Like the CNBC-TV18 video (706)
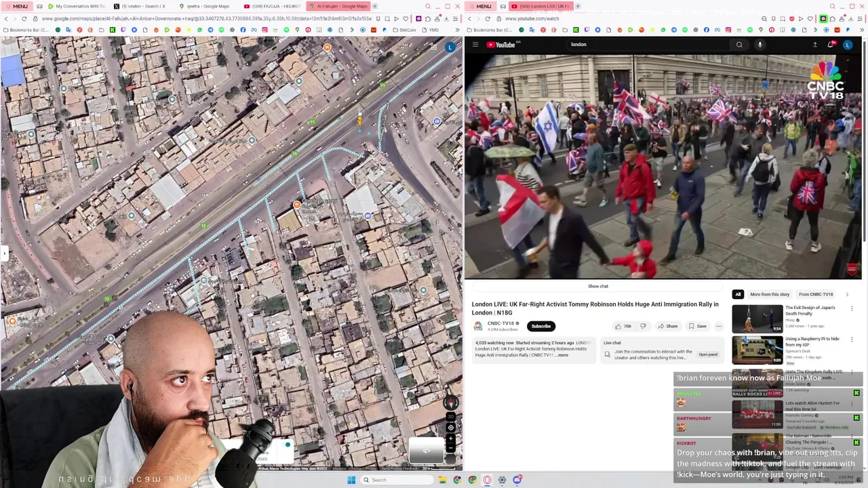The image size is (868, 488). coord(623,326)
